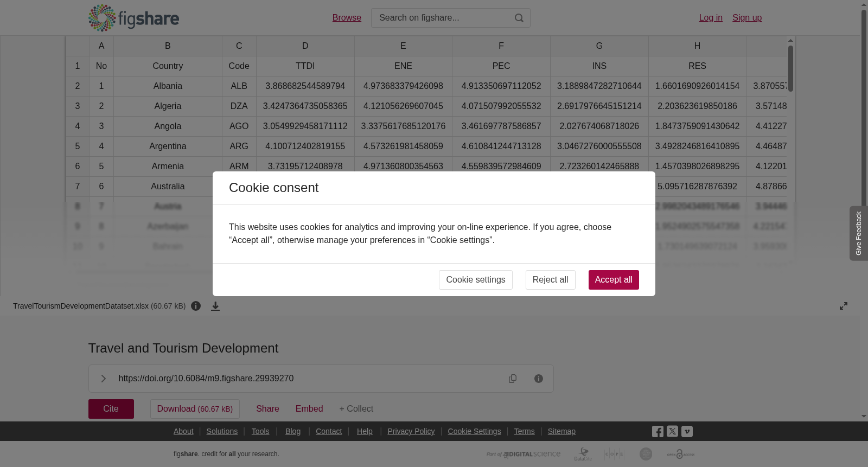Click the PEC header cell
This screenshot has width=868, height=467.
[501, 66]
